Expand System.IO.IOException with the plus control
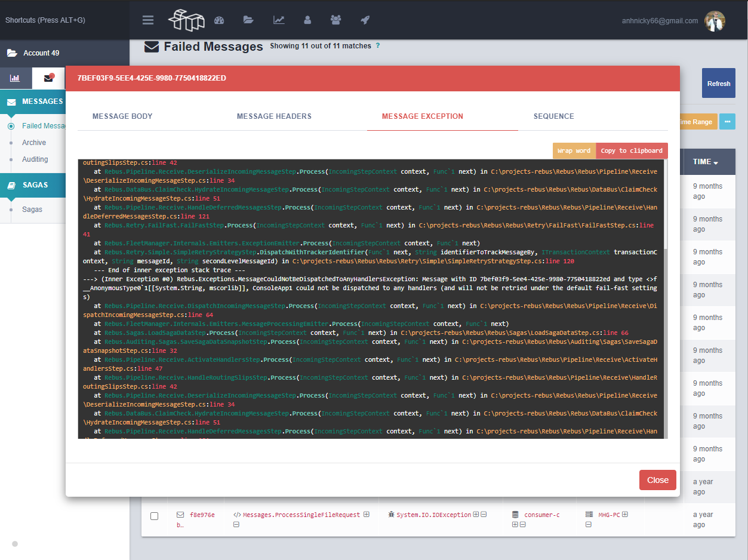The image size is (748, 560). (475, 514)
